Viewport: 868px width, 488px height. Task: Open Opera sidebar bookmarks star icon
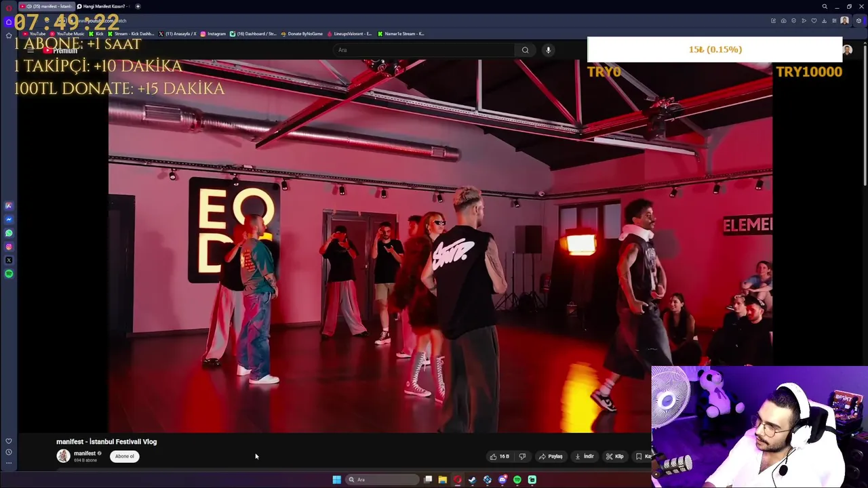coord(9,35)
